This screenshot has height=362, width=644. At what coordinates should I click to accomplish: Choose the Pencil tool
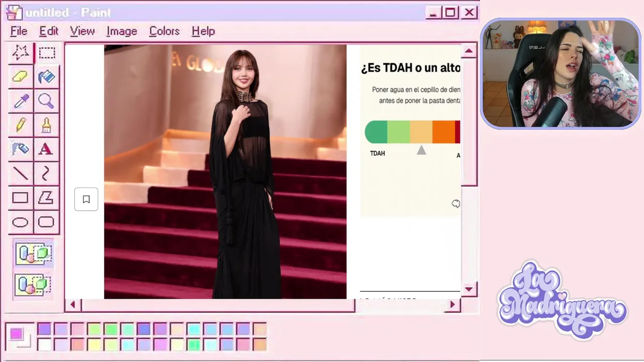(21, 125)
